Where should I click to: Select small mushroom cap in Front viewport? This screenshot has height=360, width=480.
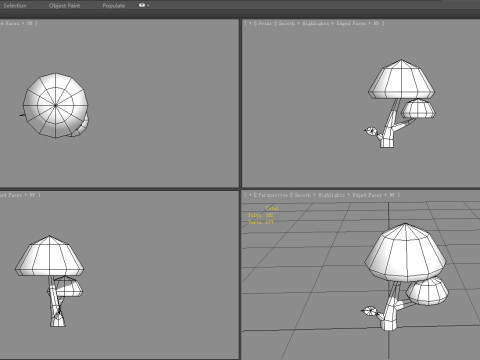pos(418,109)
